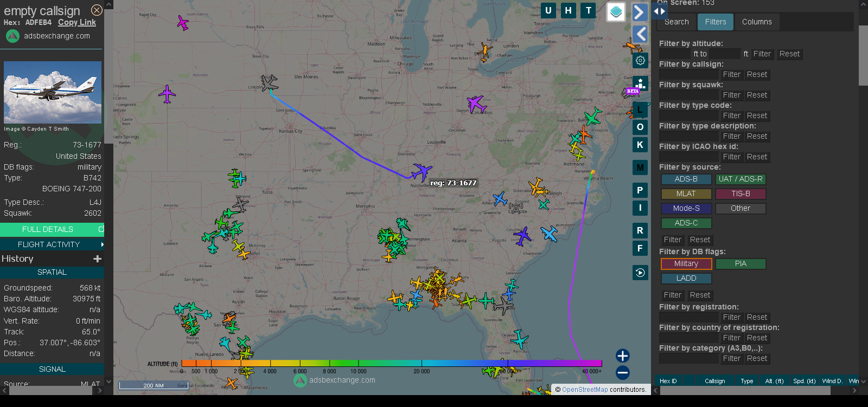The image size is (868, 407).
Task: Switch to the Filters tab
Action: 716,22
